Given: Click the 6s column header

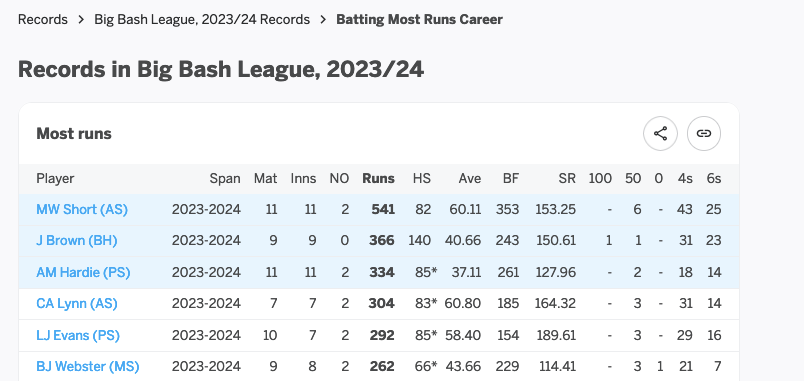Looking at the screenshot, I should [x=713, y=178].
